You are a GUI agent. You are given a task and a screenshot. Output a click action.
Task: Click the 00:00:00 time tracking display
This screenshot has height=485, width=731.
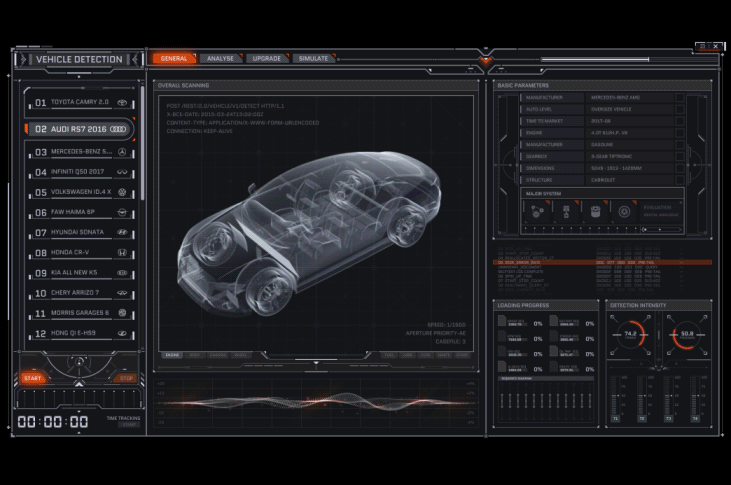pyautogui.click(x=53, y=422)
